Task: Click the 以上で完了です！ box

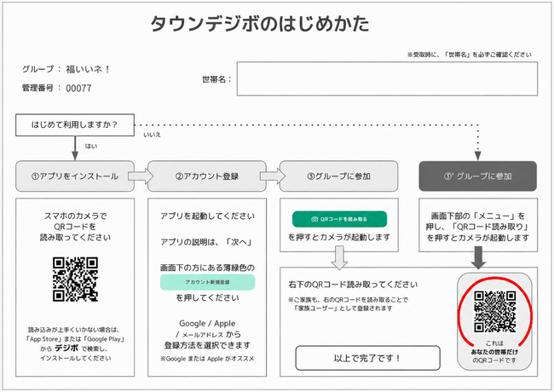Action: click(x=368, y=358)
